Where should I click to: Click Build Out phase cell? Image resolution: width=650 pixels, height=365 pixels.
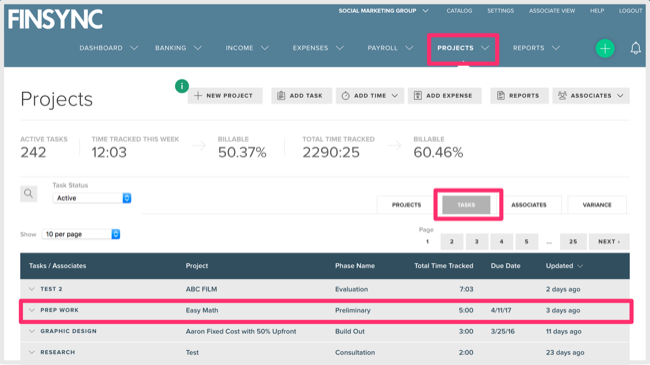pos(350,331)
